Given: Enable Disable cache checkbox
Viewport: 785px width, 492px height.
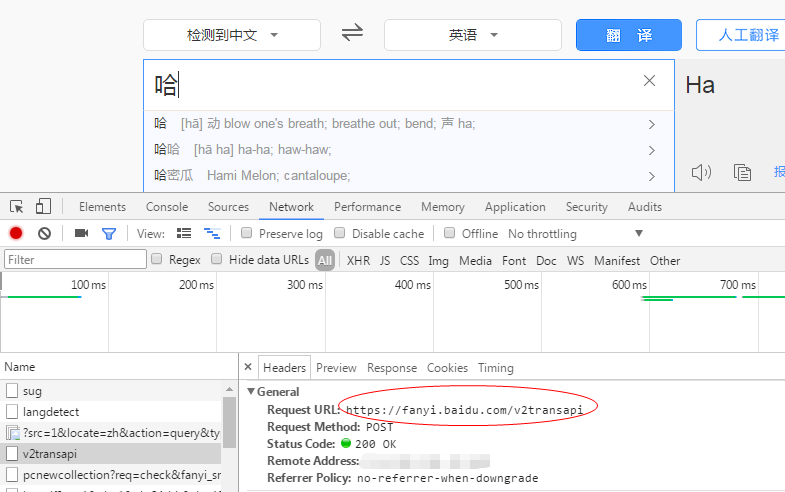Looking at the screenshot, I should click(x=339, y=233).
